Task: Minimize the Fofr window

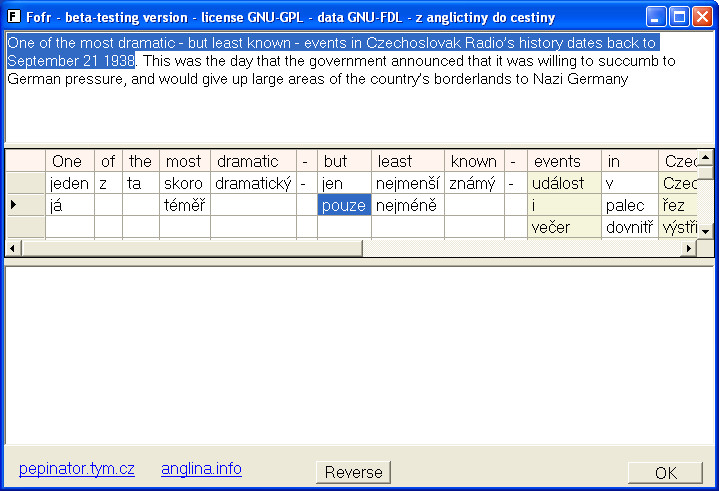Action: point(656,17)
